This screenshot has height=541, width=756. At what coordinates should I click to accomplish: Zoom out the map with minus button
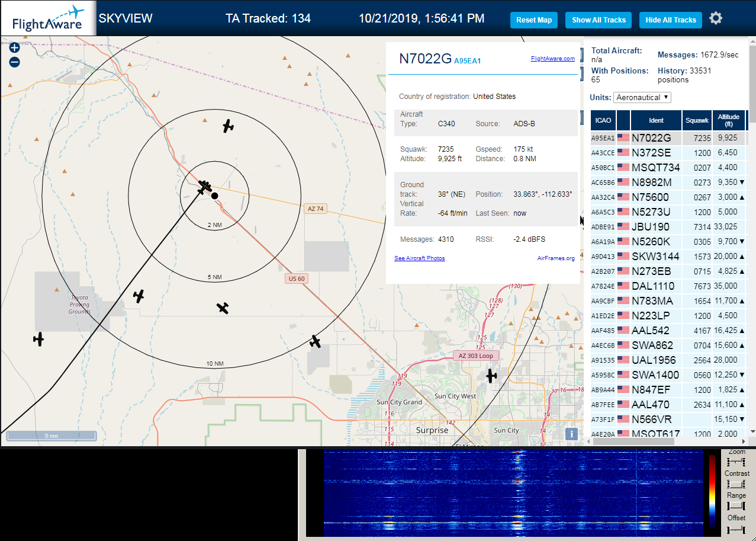(x=15, y=62)
